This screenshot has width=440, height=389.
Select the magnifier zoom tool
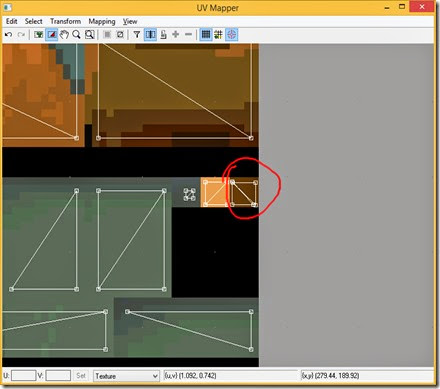[76, 34]
